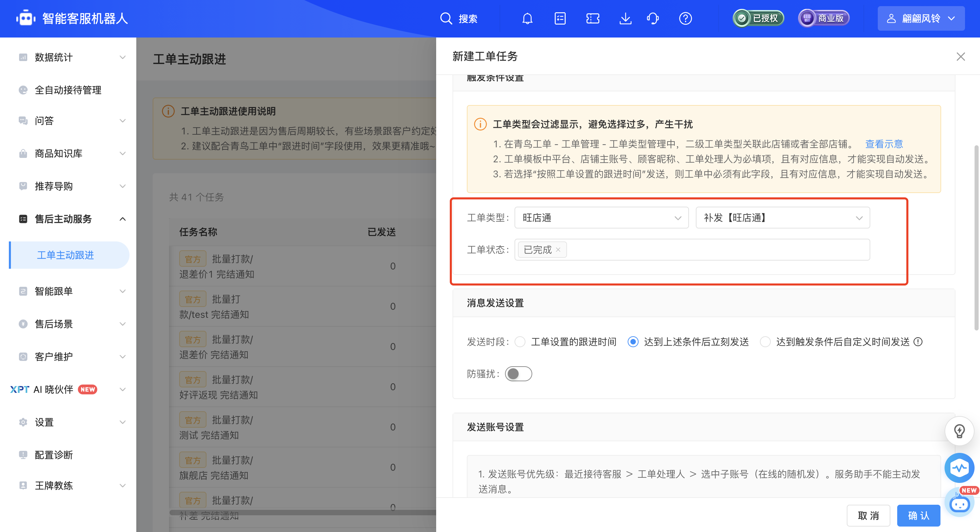Open 客户维护 menu item
This screenshot has height=532, width=980.
click(53, 357)
